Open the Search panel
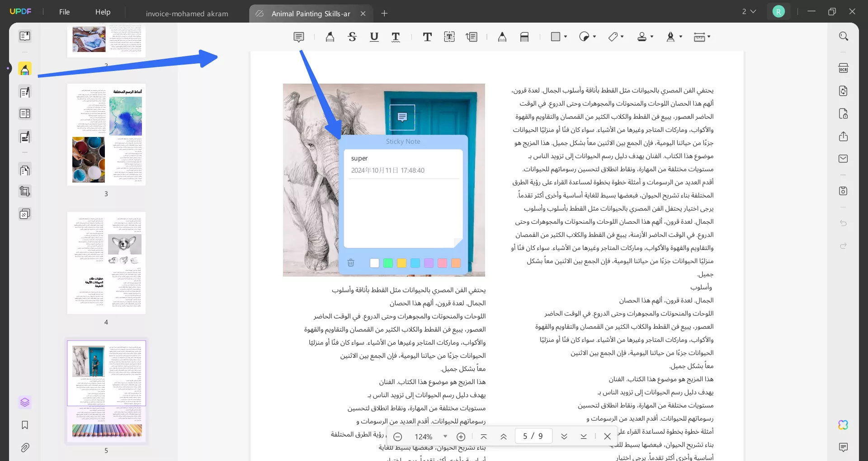The width and height of the screenshot is (868, 461). pyautogui.click(x=844, y=36)
